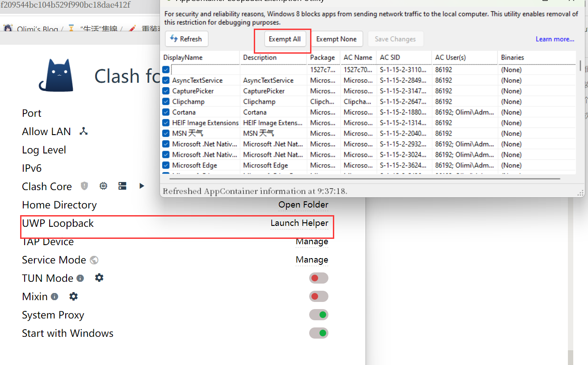
Task: Click the info icon next to TUN Mode
Action: [x=80, y=278]
